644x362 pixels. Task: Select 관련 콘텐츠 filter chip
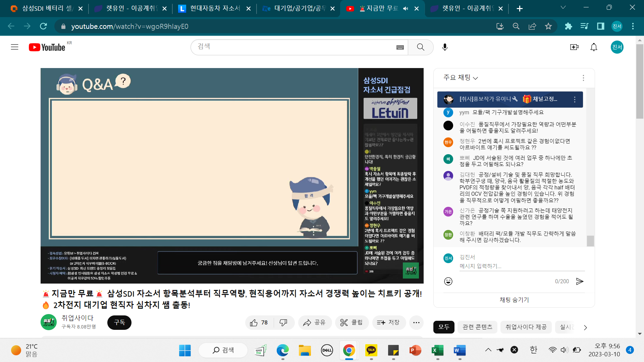tap(477, 327)
